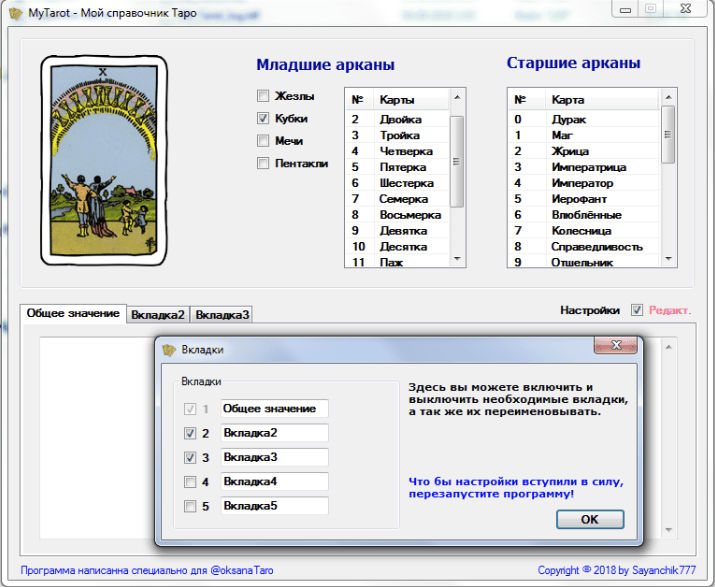This screenshot has width=715, height=587.
Task: Click Карты column header in minor arcana
Action: pos(411,99)
